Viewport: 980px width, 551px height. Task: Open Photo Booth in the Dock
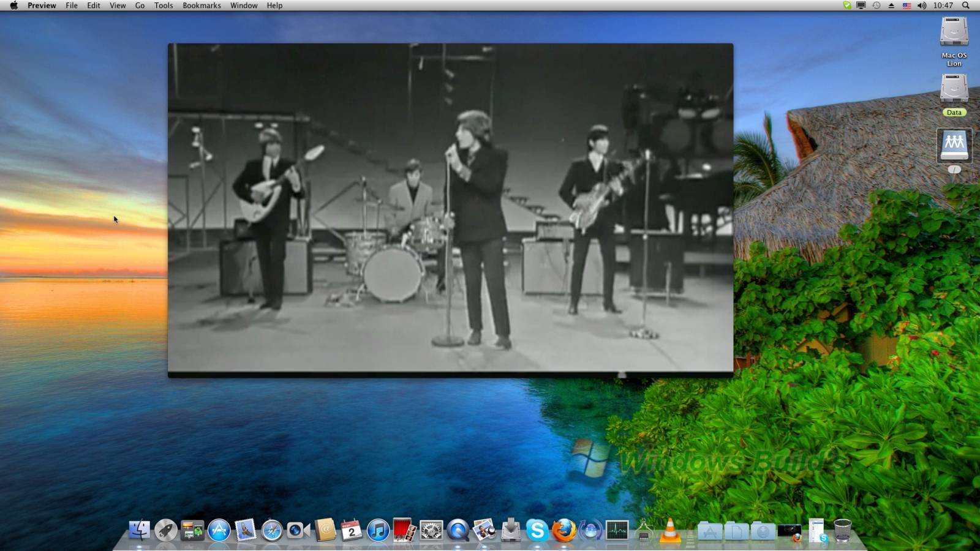(x=404, y=530)
